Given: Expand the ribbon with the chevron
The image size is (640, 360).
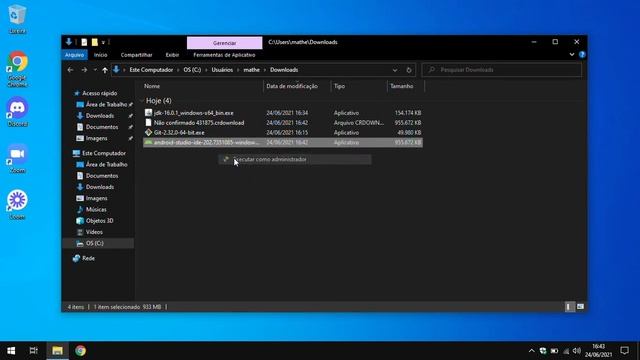Looking at the screenshot, I should [571, 54].
